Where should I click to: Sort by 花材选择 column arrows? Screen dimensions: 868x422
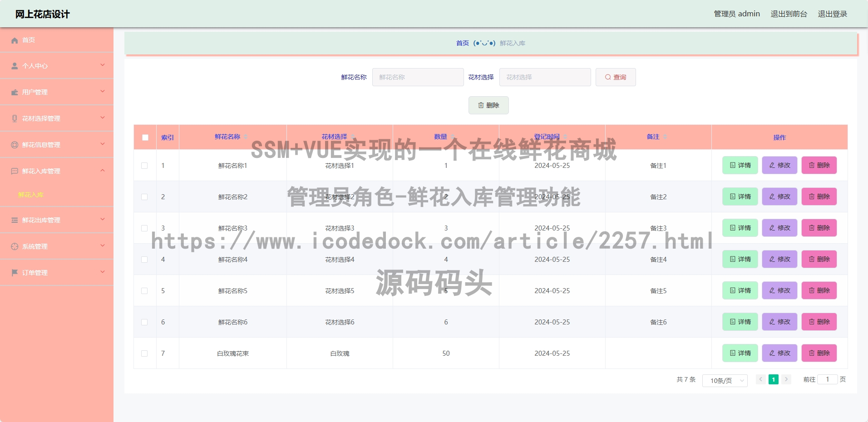(x=353, y=137)
